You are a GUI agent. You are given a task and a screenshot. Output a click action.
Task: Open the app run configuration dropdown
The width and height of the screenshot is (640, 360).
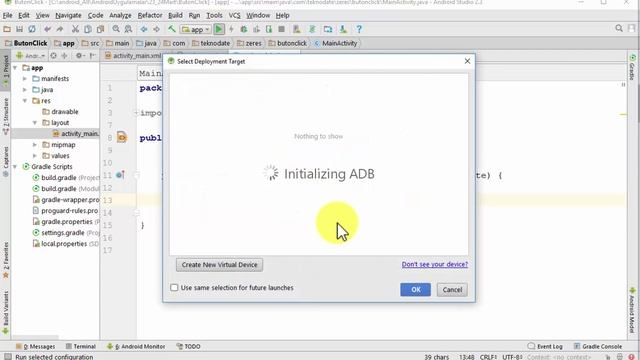point(196,29)
